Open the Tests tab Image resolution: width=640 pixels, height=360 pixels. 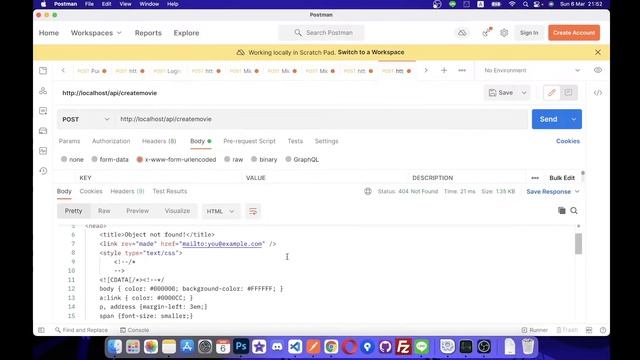click(x=295, y=141)
